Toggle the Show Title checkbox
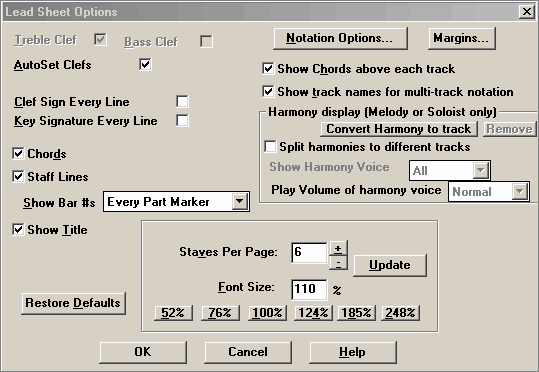The image size is (539, 372). pos(18,230)
